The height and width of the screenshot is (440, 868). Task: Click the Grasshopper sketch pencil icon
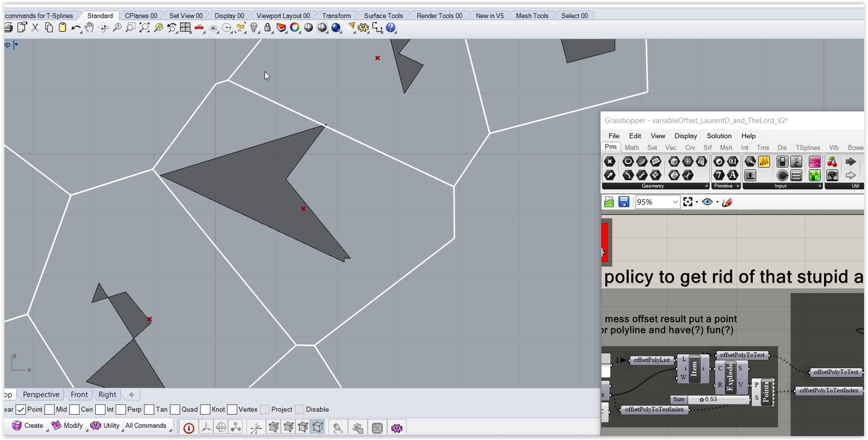(727, 202)
